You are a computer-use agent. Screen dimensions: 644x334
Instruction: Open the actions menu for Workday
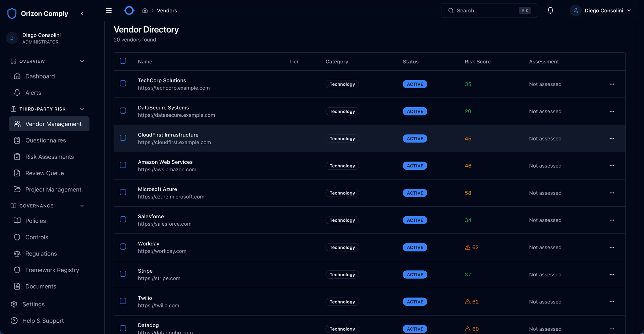(x=612, y=247)
